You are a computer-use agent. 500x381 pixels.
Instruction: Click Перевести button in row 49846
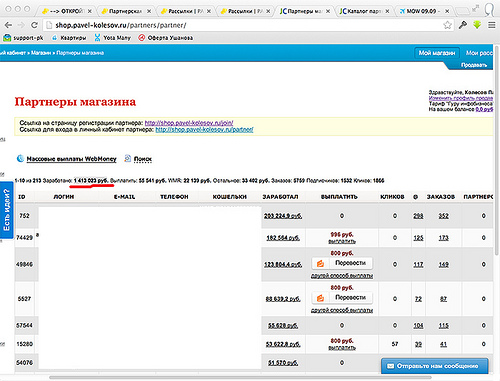coord(342,263)
